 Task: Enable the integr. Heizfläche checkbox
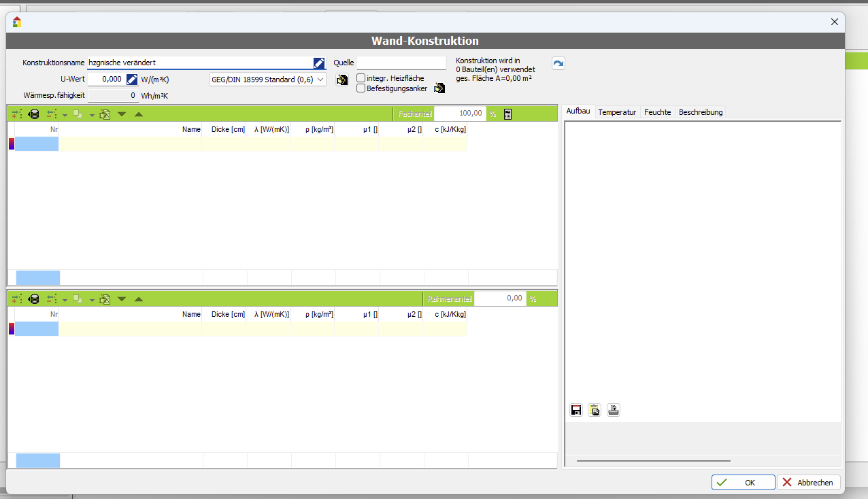pos(361,78)
